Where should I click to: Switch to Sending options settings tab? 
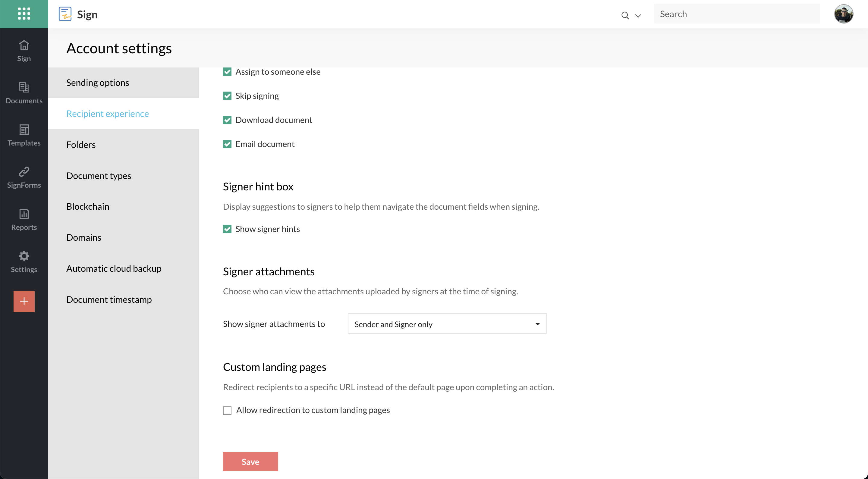point(98,83)
